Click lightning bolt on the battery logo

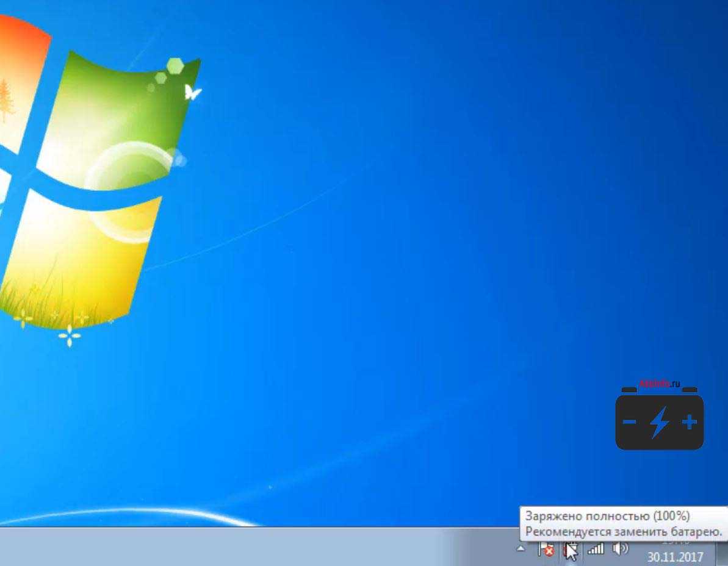tap(659, 423)
